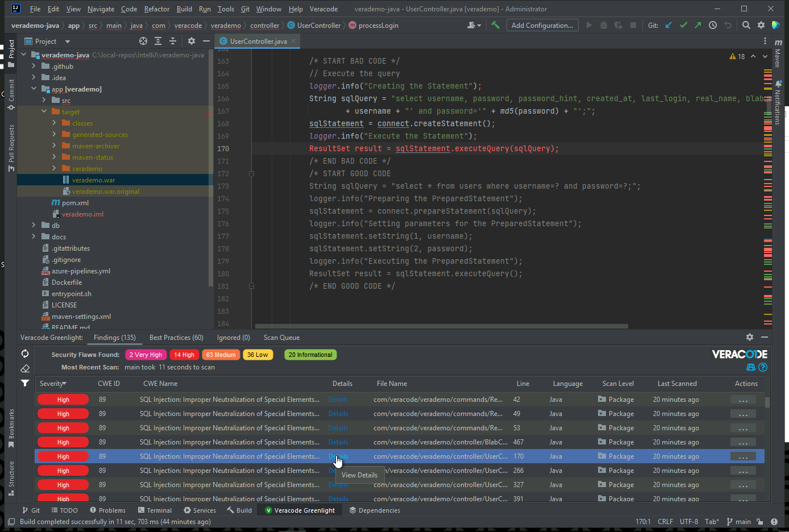Open Details link for line 42 finding
This screenshot has width=789, height=532.
338,400
